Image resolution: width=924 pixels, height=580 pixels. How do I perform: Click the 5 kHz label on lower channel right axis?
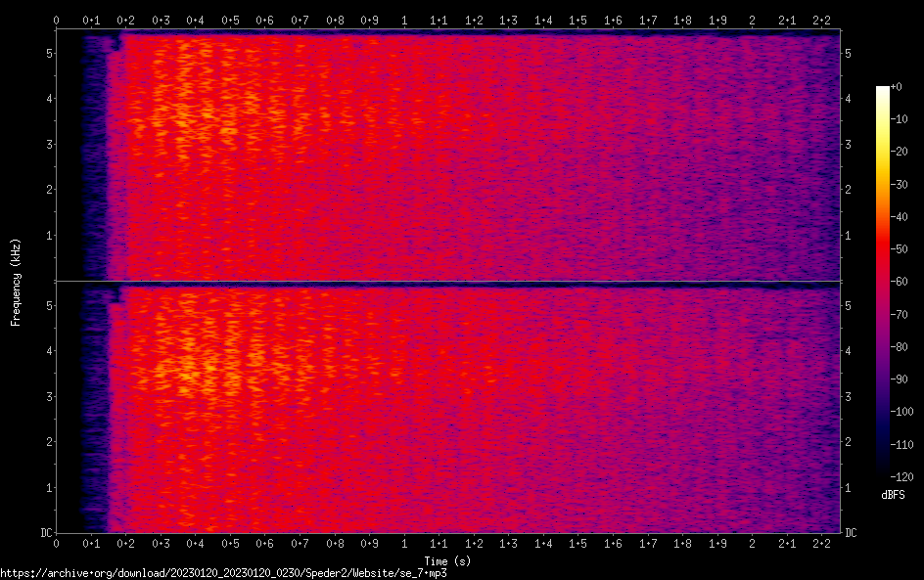pos(848,305)
